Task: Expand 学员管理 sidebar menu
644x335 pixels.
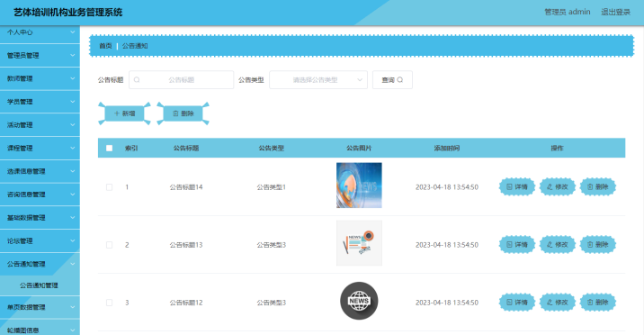Action: [x=40, y=102]
